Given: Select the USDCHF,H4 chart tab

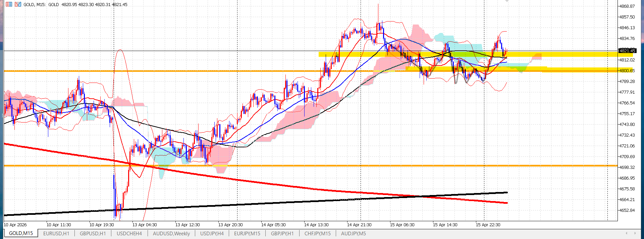Looking at the screenshot, I should click(x=129, y=234).
